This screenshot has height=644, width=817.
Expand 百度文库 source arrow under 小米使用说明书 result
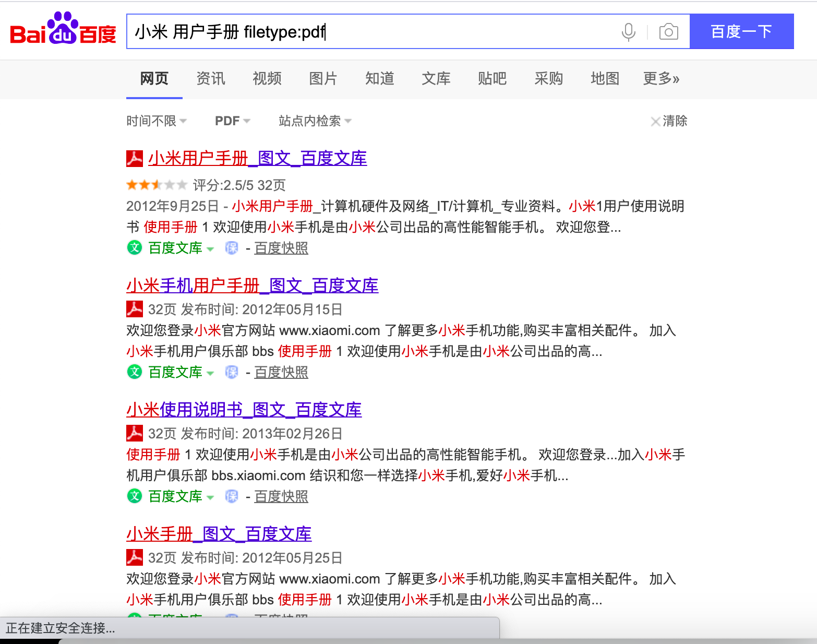pyautogui.click(x=210, y=497)
